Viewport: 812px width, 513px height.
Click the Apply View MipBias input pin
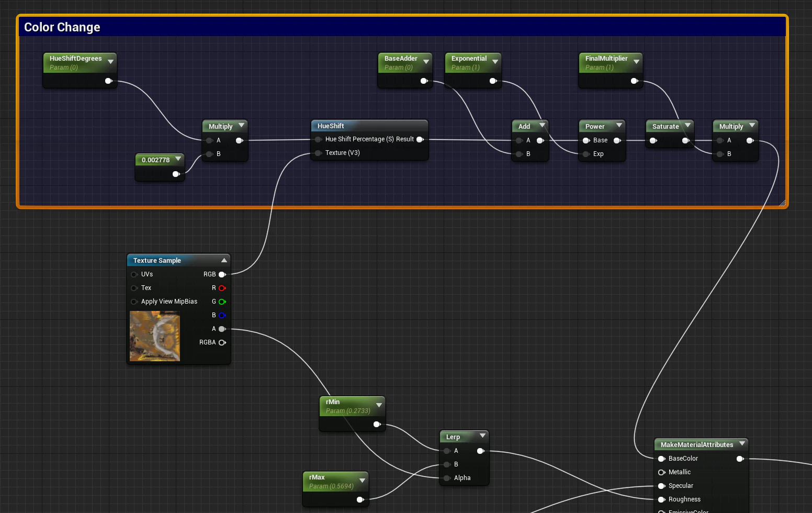click(134, 302)
